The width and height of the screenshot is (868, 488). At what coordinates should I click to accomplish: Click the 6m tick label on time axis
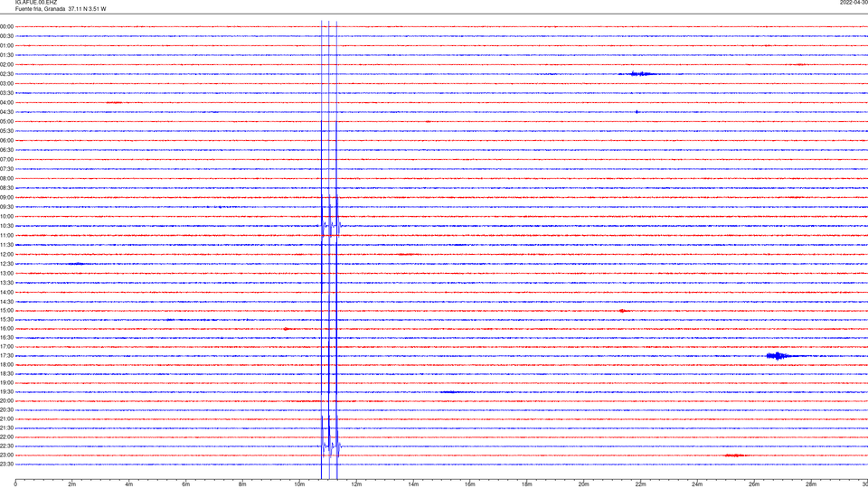click(186, 484)
